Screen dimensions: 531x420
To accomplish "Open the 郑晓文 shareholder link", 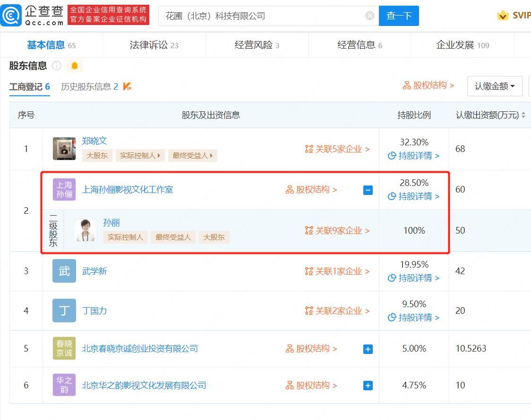I will click(x=94, y=141).
